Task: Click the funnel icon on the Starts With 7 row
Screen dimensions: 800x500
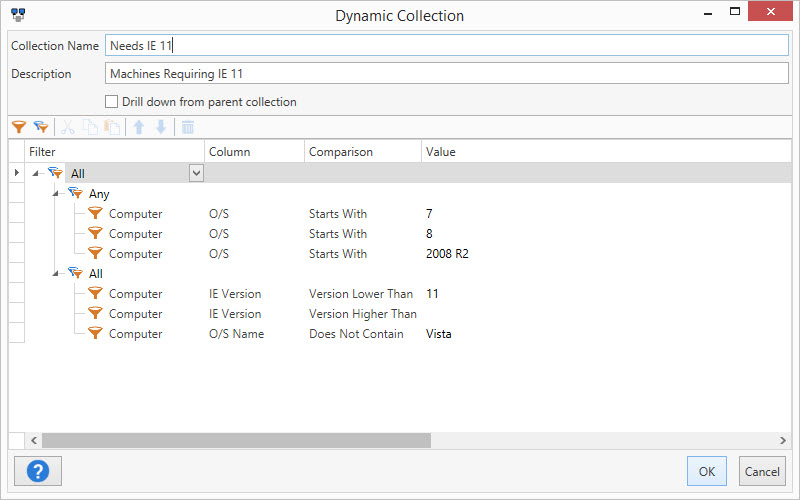Action: click(95, 213)
